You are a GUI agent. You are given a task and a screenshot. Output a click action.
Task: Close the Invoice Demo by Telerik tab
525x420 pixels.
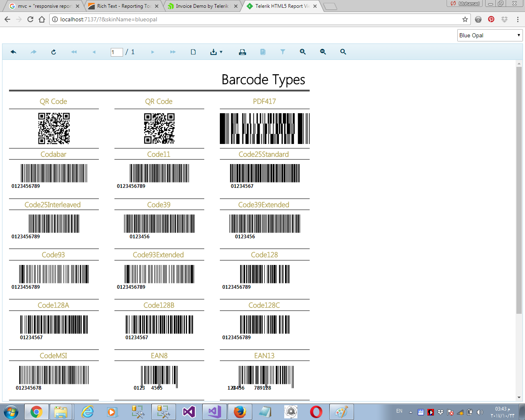(236, 6)
